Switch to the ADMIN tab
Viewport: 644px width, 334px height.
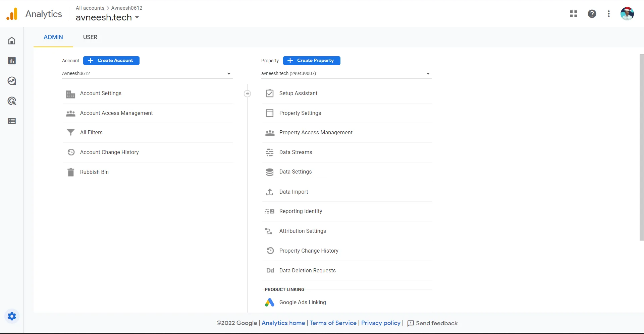tap(53, 37)
